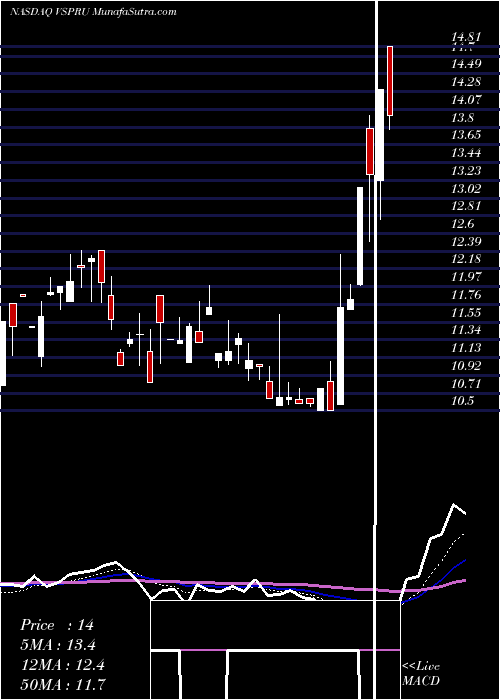Click the 14.28 price axis label
The width and height of the screenshot is (500, 700).
[466, 82]
